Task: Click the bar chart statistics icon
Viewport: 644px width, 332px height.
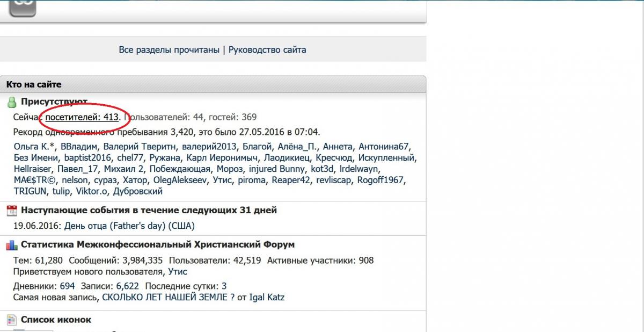Action: (x=12, y=245)
